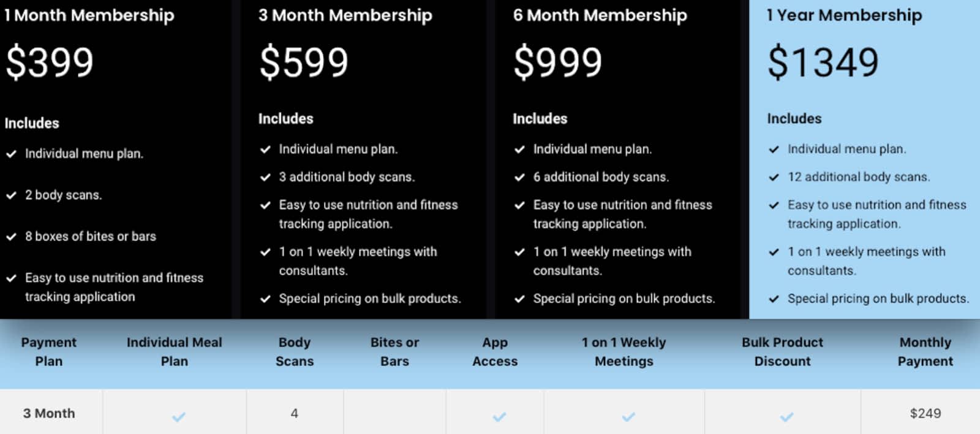
Task: Click checkmark next to '6 additional body scans.'
Action: pyautogui.click(x=519, y=178)
